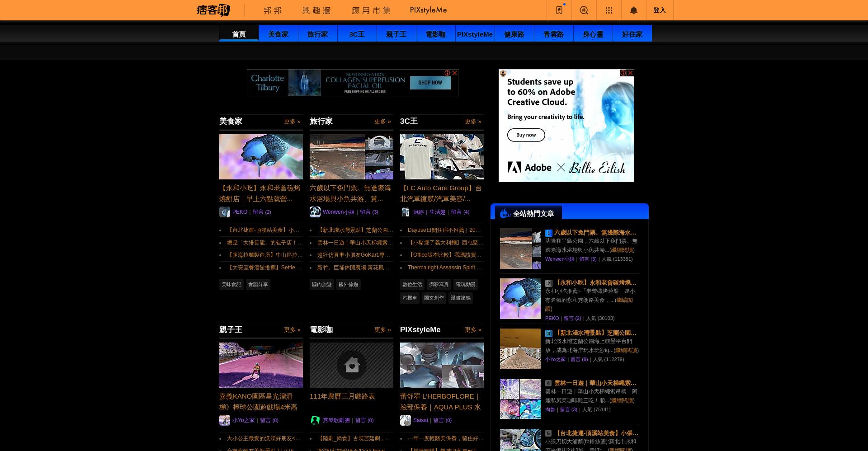Viewport: 868px width, 451px height.
Task: Open the bookmark icon in header
Action: (x=559, y=10)
